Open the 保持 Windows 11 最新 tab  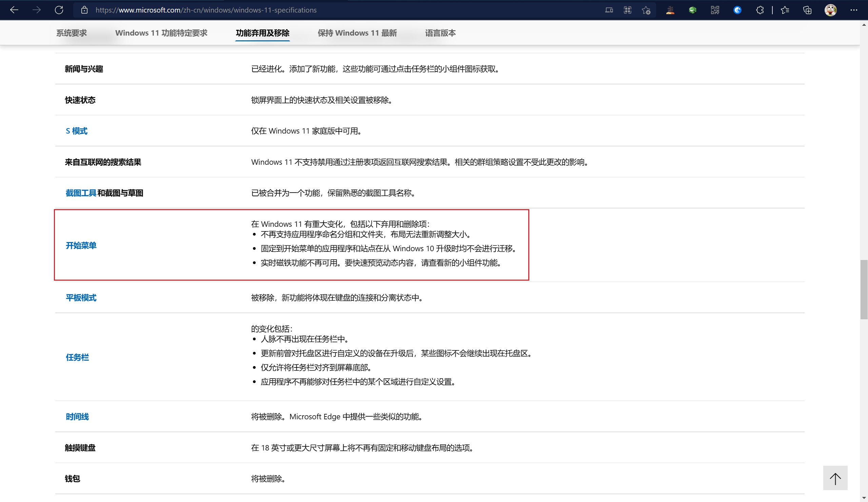[357, 33]
